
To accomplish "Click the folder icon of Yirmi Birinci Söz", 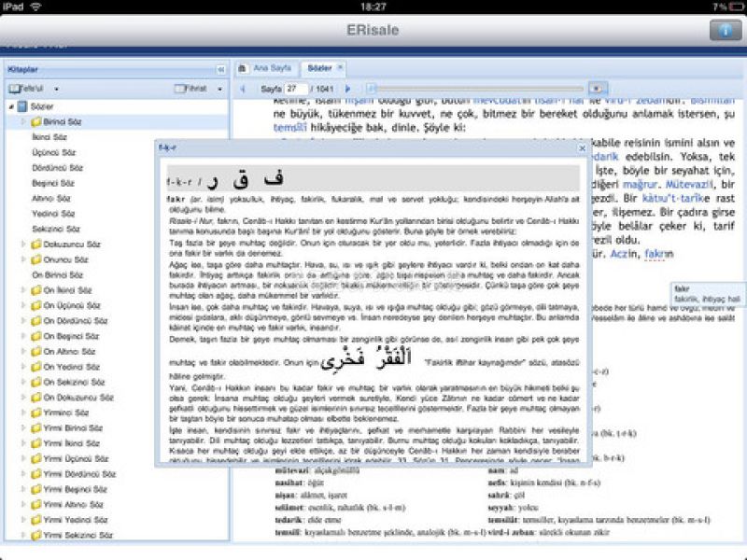I will pyautogui.click(x=35, y=427).
